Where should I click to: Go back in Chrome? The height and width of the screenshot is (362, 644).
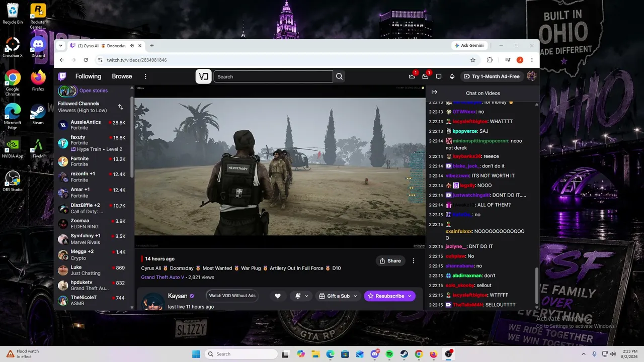[62, 60]
